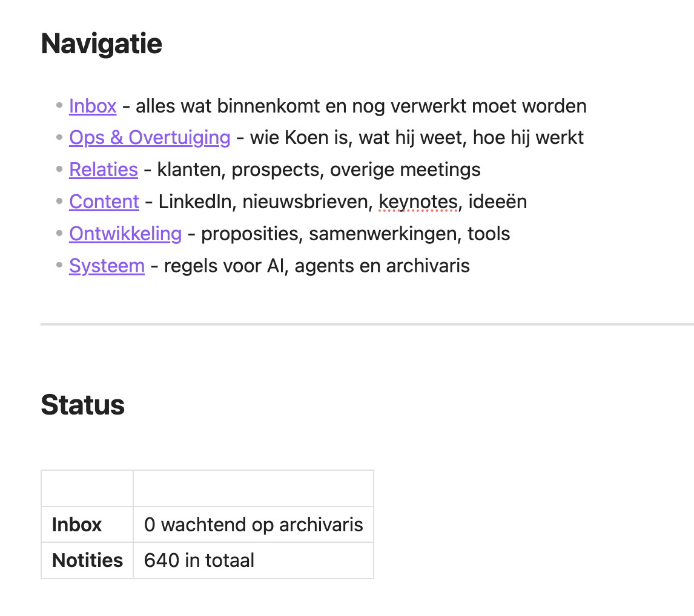Open the Content link
This screenshot has height=616, width=694.
[x=104, y=202]
